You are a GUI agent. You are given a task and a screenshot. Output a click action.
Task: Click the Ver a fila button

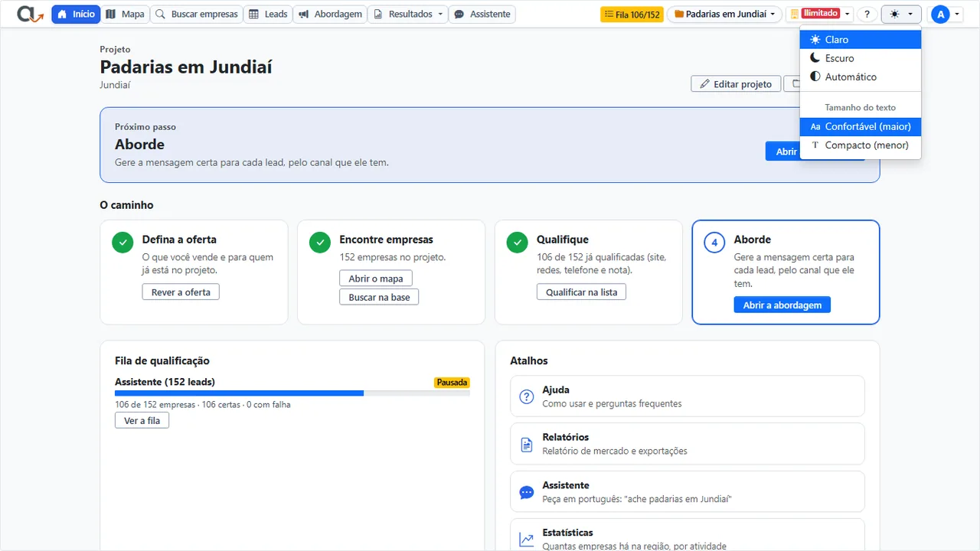click(142, 420)
